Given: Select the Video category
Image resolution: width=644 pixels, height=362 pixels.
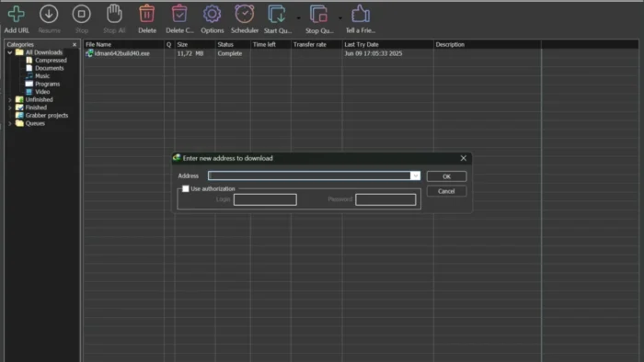Looking at the screenshot, I should click(42, 92).
